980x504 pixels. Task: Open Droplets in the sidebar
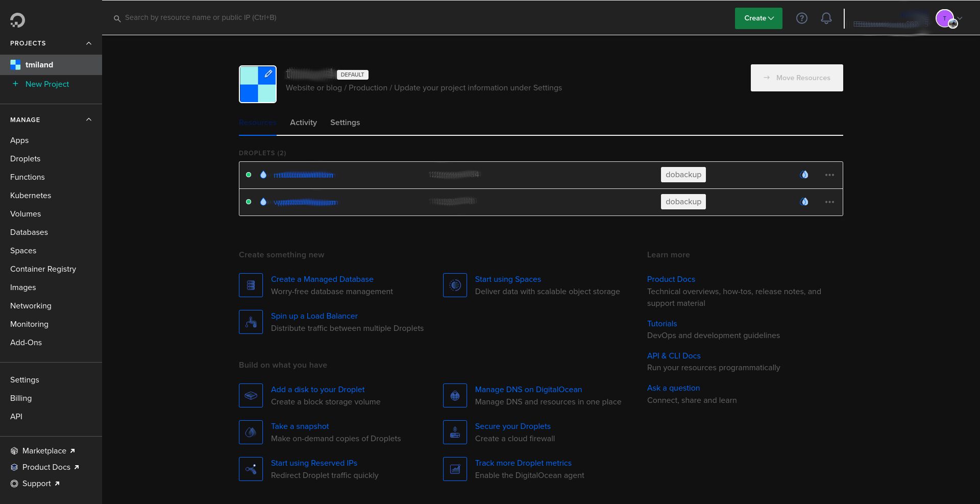pyautogui.click(x=25, y=159)
